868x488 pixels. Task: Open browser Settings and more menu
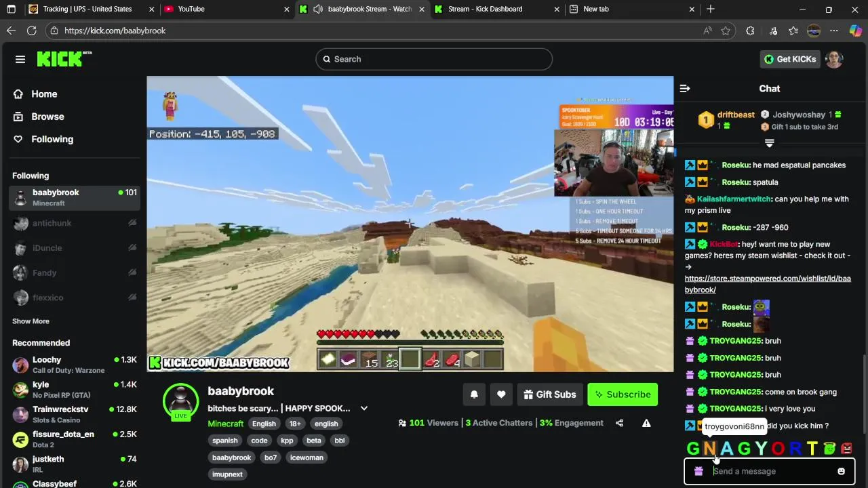tap(834, 30)
